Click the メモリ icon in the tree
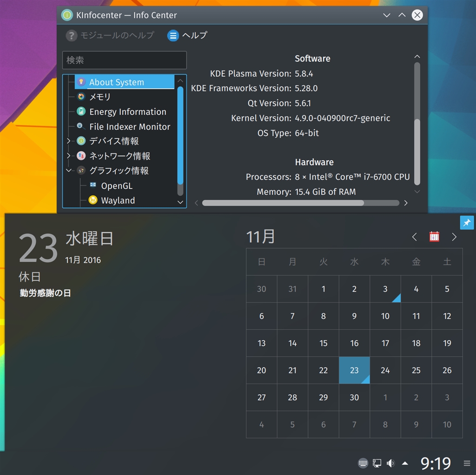476x475 pixels. tap(81, 97)
